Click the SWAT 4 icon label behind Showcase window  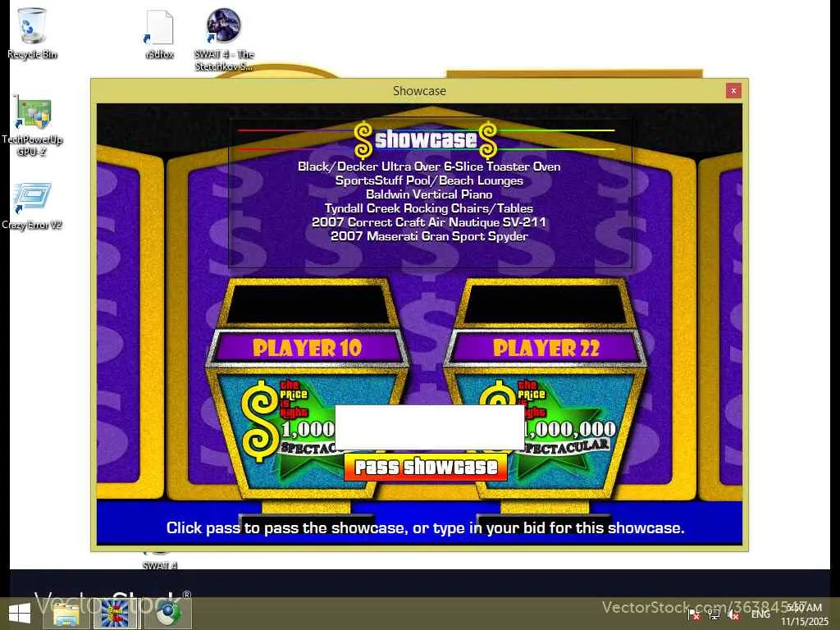[x=160, y=565]
